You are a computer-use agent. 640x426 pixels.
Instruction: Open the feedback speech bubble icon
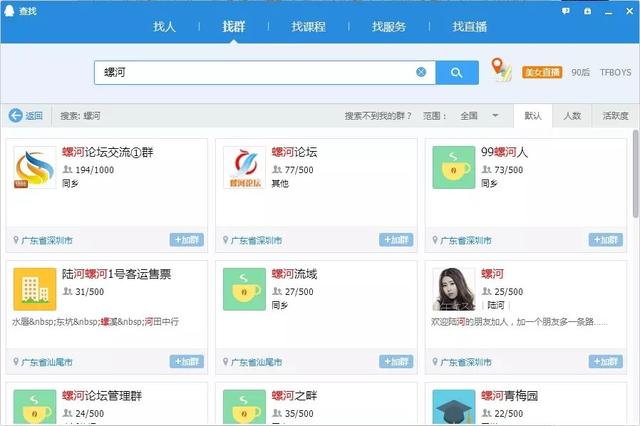(x=565, y=11)
